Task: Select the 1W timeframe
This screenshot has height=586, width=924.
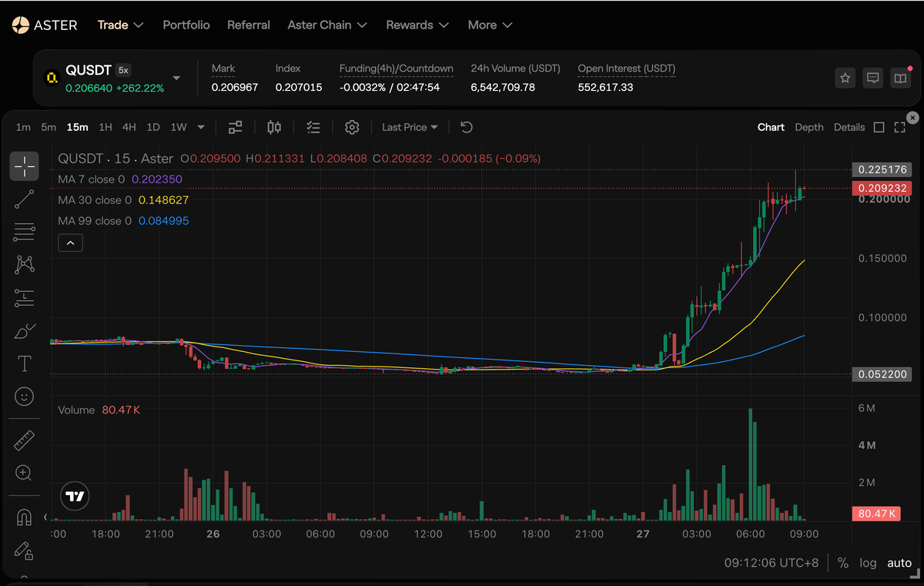Action: click(x=179, y=127)
